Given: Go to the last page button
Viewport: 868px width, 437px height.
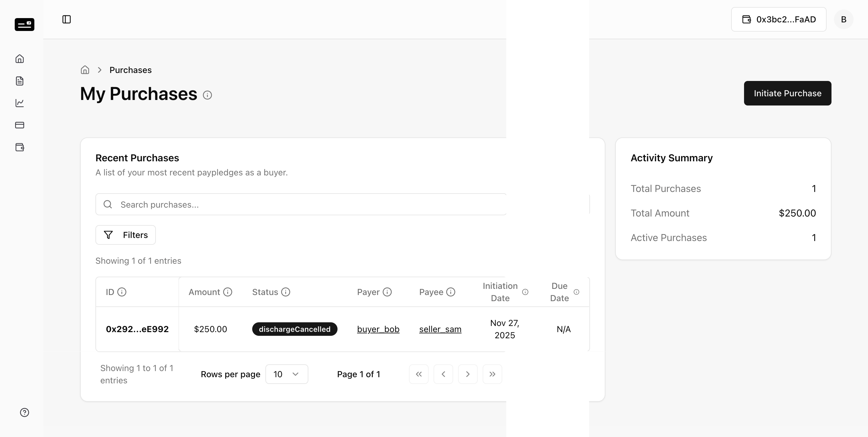Looking at the screenshot, I should pyautogui.click(x=492, y=374).
